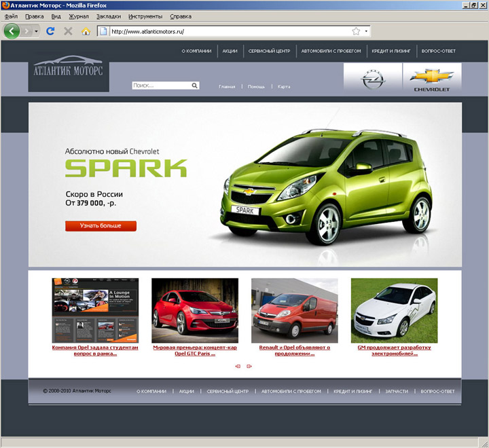The width and height of the screenshot is (489, 448).
Task: Open АКЦИИ in top navigation
Action: (x=230, y=51)
